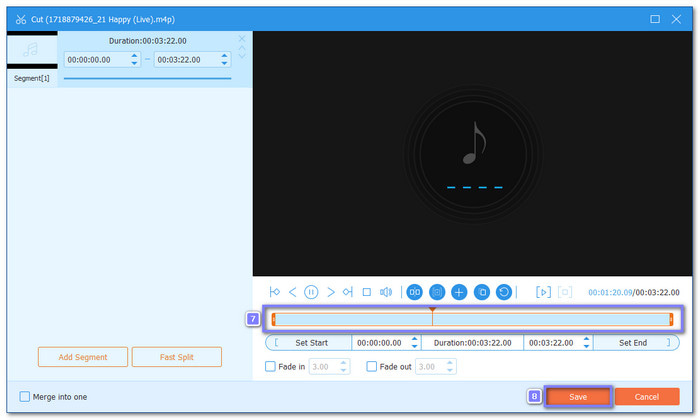Click the Fast Split button

click(x=177, y=357)
